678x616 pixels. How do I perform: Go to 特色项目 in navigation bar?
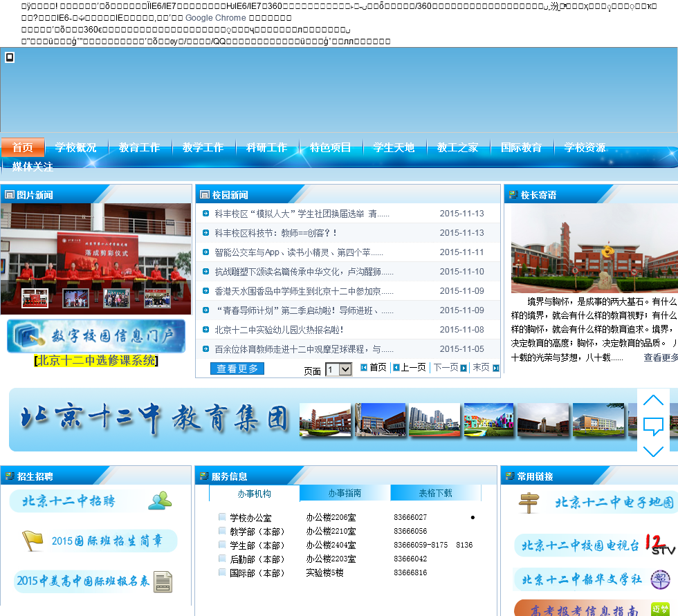[330, 147]
